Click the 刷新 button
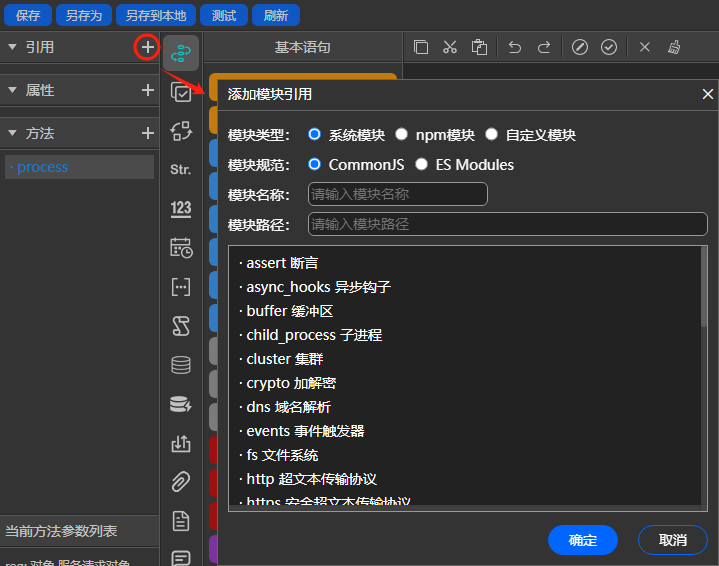The width and height of the screenshot is (719, 566). point(276,16)
